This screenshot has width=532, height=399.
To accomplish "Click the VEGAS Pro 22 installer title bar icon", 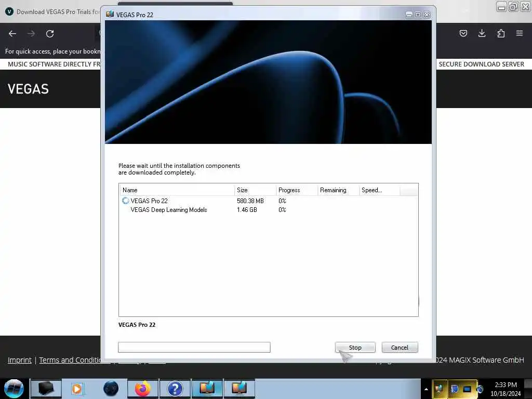I will (x=110, y=14).
